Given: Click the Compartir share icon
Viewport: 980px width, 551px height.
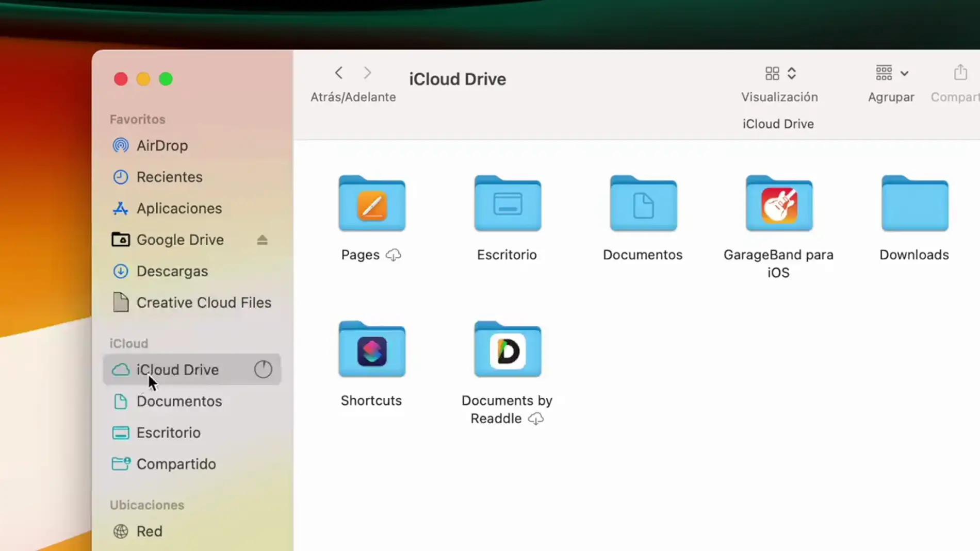Looking at the screenshot, I should (x=959, y=73).
